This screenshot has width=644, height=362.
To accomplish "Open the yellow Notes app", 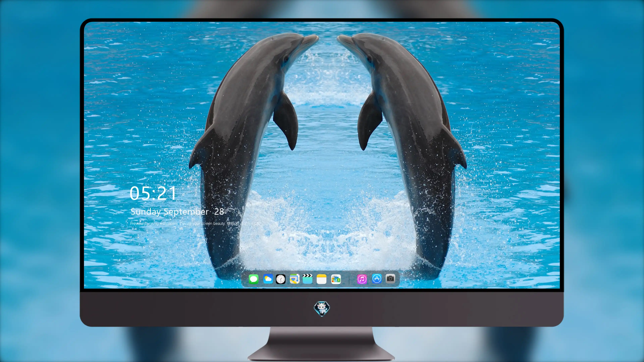I will click(321, 279).
